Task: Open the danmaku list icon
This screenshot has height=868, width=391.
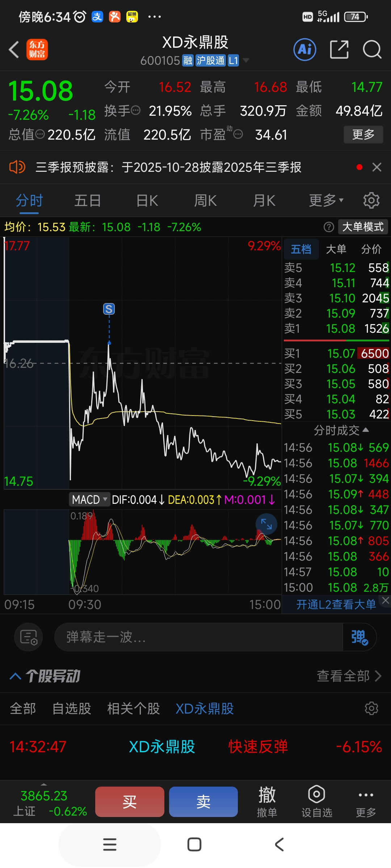Action: [x=29, y=637]
